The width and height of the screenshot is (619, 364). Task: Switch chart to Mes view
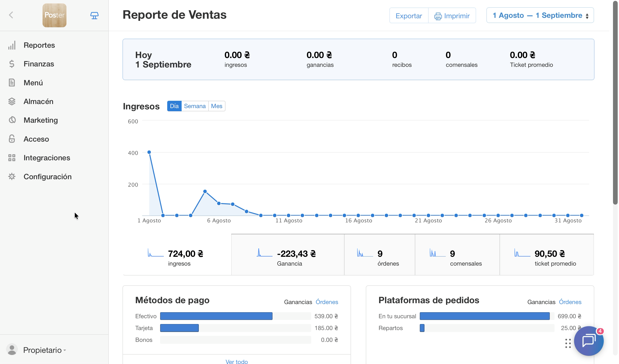(x=217, y=106)
